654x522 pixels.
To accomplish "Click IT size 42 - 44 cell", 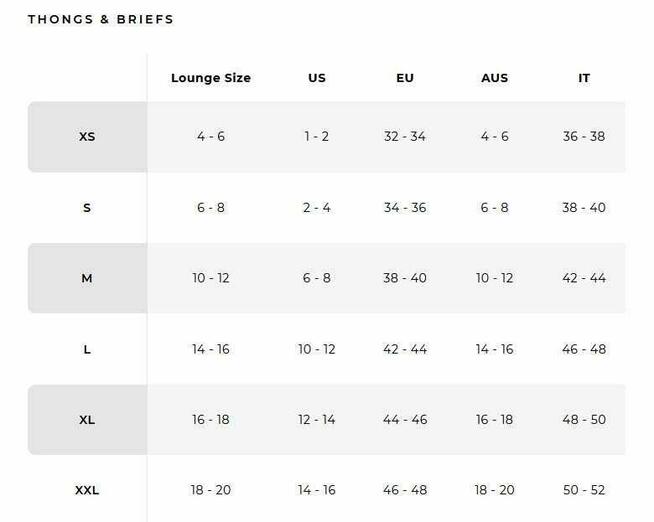I will tap(584, 278).
